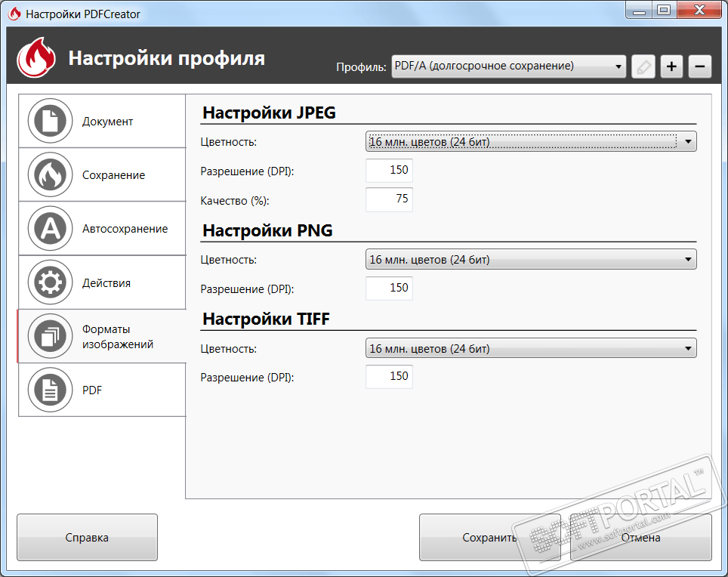
Task: Open the Сохранение tab
Action: pos(102,175)
